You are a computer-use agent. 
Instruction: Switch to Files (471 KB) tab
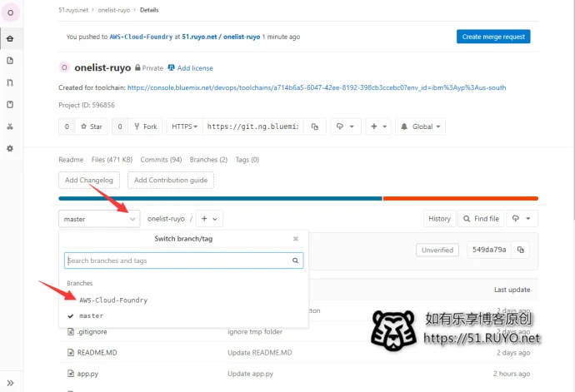point(112,160)
